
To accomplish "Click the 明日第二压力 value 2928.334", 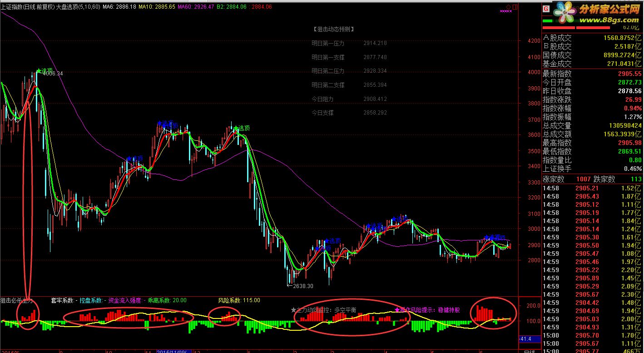I will 375,71.
